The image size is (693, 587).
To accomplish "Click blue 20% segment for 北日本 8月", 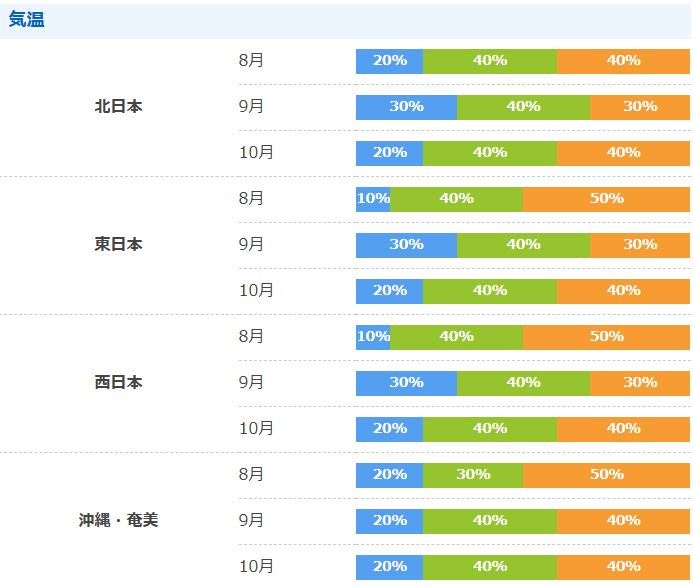I will pos(389,61).
